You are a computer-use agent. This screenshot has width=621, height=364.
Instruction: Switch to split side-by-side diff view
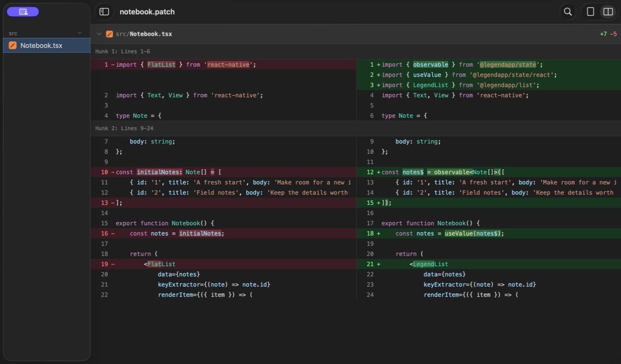point(608,12)
